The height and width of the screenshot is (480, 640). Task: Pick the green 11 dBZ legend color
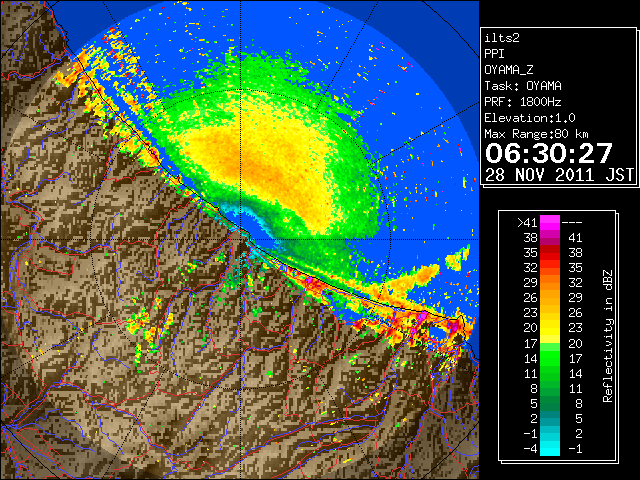tap(550, 373)
